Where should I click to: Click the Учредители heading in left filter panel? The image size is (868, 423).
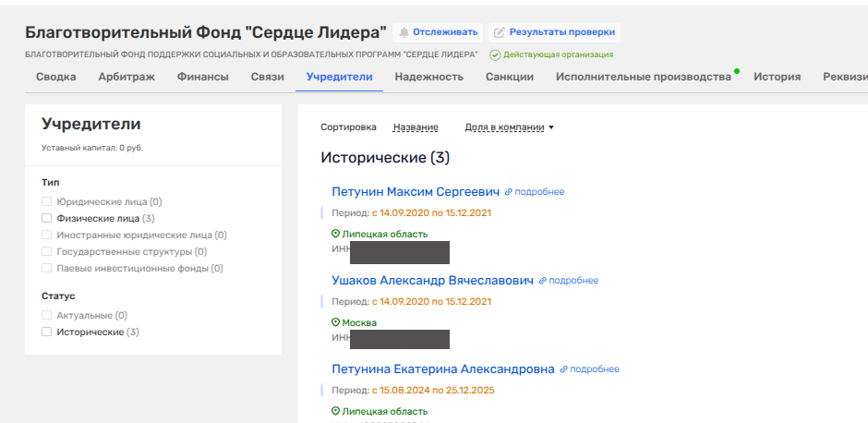point(91,124)
